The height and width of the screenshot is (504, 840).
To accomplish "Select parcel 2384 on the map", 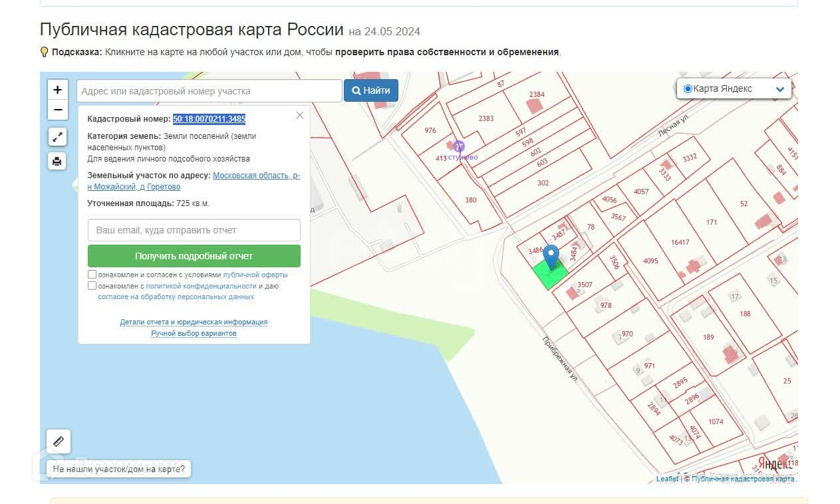I will coord(537,94).
